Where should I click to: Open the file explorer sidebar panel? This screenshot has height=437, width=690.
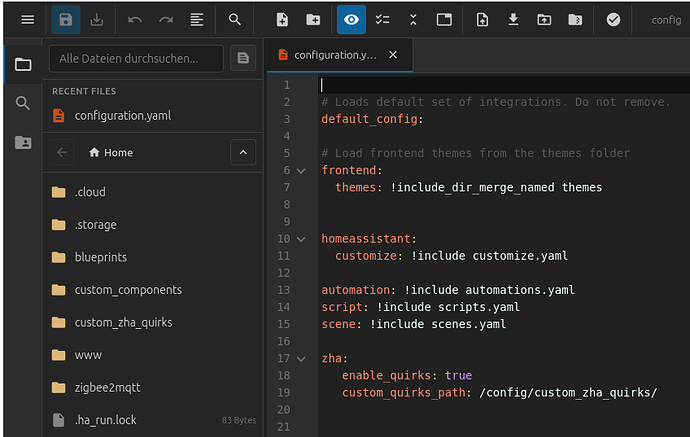click(23, 65)
